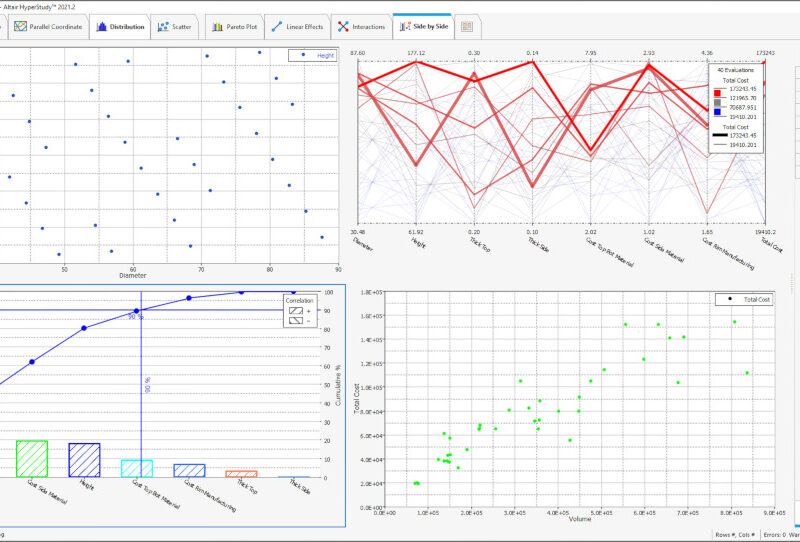This screenshot has height=542, width=800.
Task: Open the Scatter tab
Action: click(x=175, y=27)
